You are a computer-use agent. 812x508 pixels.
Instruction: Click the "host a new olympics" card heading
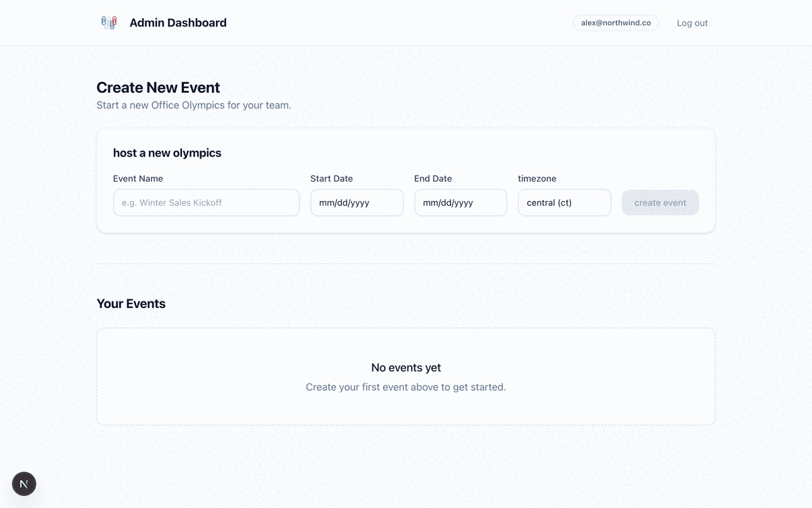(167, 153)
